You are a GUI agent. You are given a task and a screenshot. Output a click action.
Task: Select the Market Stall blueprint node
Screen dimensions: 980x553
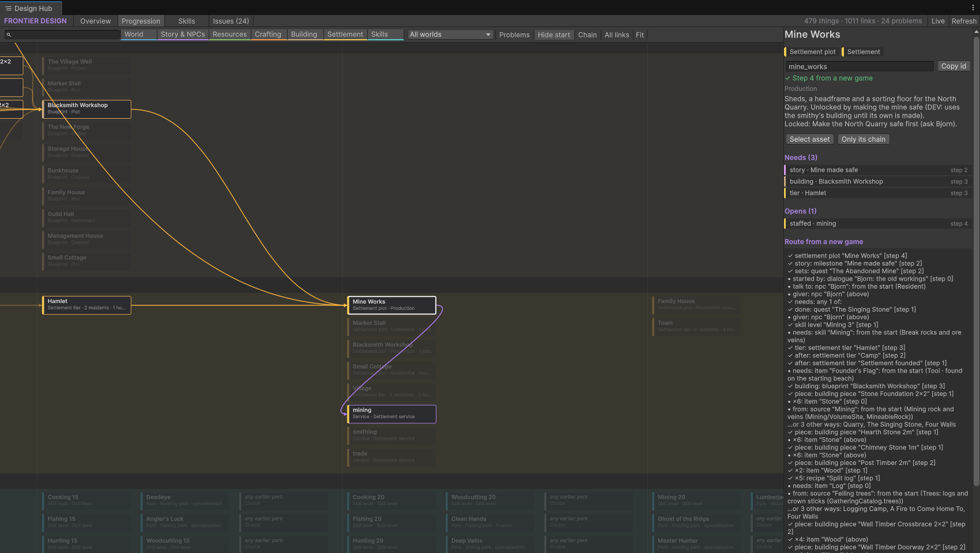point(86,87)
